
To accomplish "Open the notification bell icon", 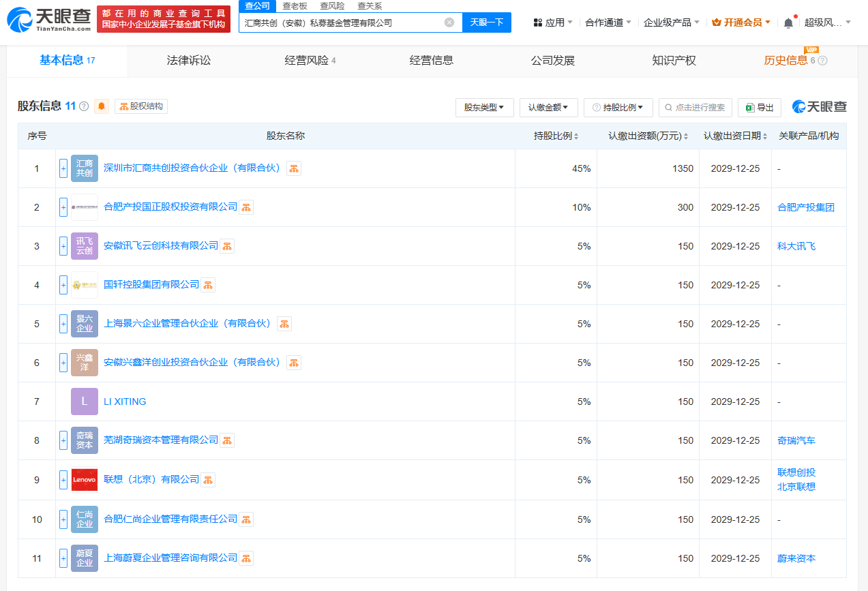I will pos(788,22).
